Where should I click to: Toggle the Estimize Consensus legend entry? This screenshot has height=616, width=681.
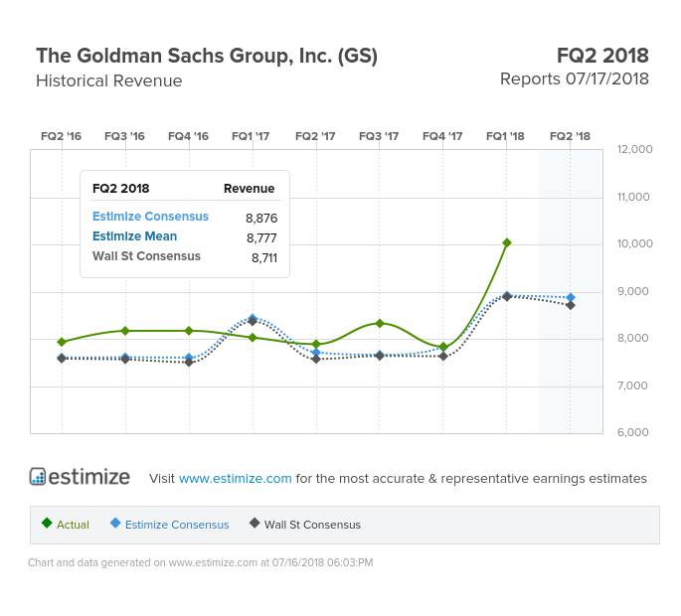click(169, 525)
